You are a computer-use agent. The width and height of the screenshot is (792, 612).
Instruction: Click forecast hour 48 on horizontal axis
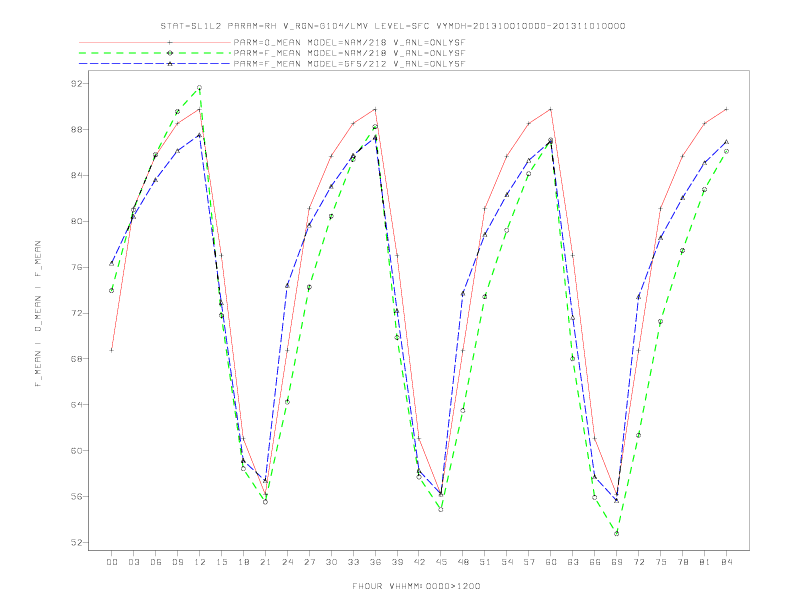click(463, 562)
